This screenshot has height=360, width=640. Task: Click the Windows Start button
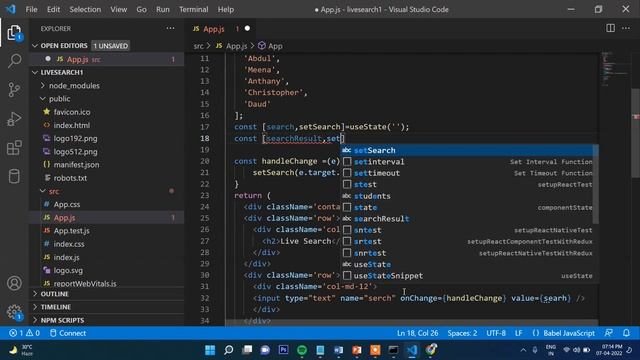pos(210,350)
